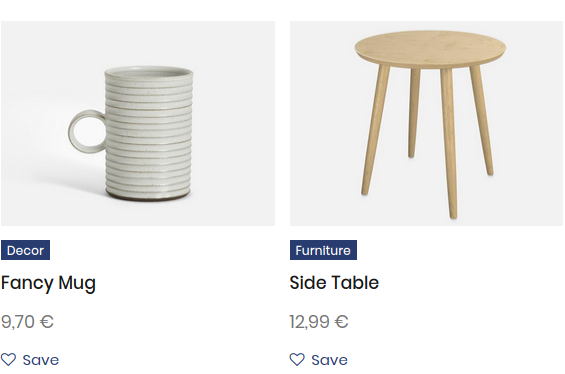565x374 pixels.
Task: Click the mug's round handle in photo
Action: tap(87, 132)
